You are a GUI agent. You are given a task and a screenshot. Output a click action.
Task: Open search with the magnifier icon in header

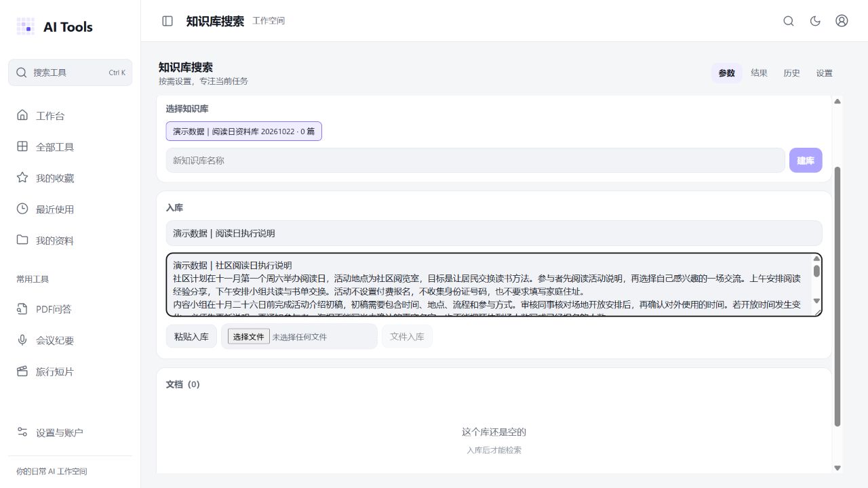pos(789,21)
